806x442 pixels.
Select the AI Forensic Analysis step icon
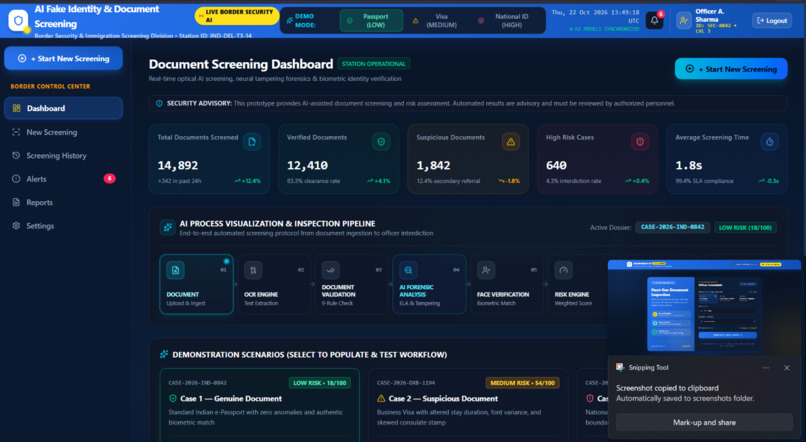(x=408, y=270)
